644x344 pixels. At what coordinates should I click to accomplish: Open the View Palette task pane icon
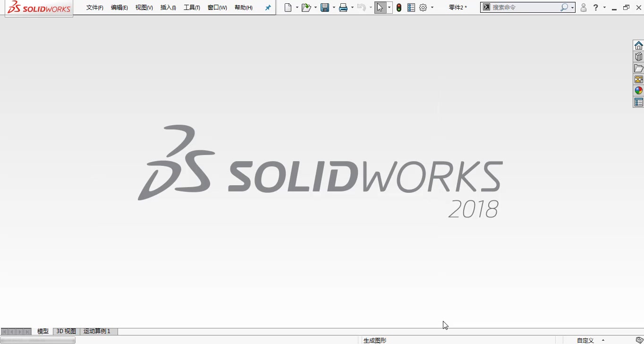[638, 79]
